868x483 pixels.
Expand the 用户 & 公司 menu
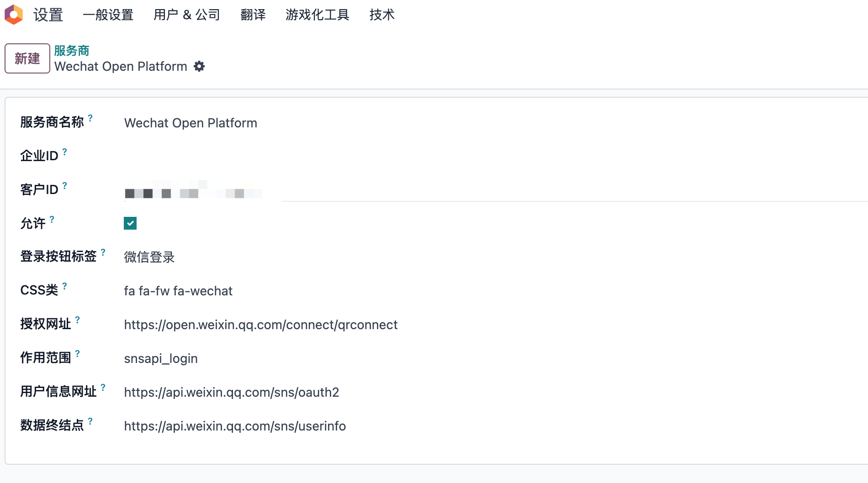click(186, 15)
